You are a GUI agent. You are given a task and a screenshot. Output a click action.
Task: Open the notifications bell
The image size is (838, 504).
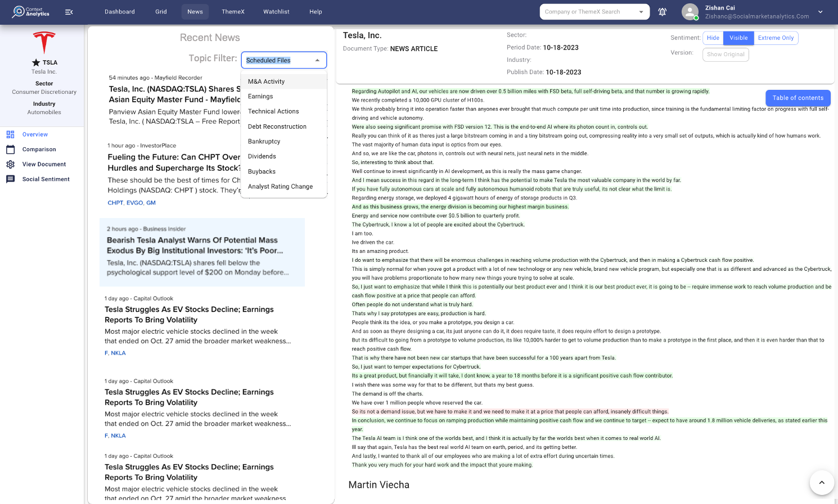tap(663, 12)
